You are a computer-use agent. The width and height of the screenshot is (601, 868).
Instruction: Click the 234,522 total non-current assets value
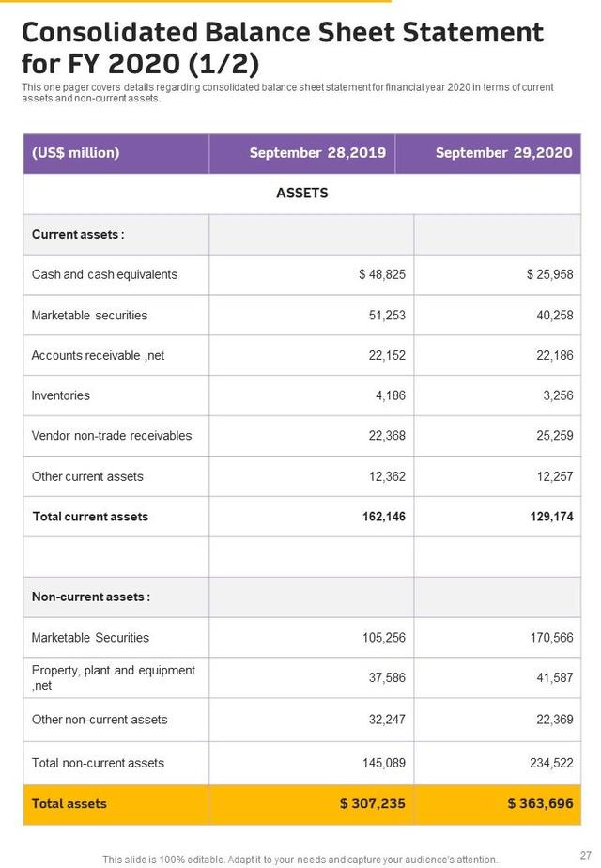pos(551,763)
